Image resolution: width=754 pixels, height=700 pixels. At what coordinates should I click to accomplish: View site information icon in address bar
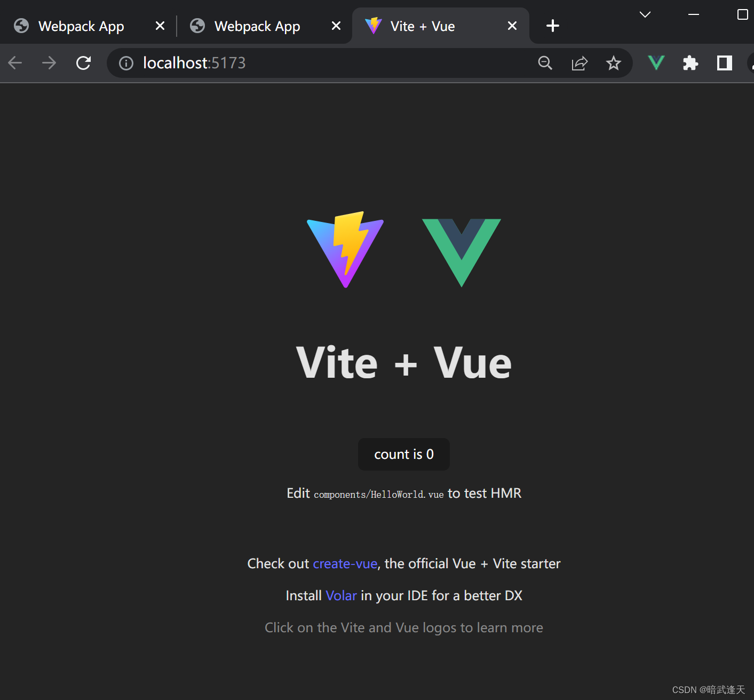126,63
